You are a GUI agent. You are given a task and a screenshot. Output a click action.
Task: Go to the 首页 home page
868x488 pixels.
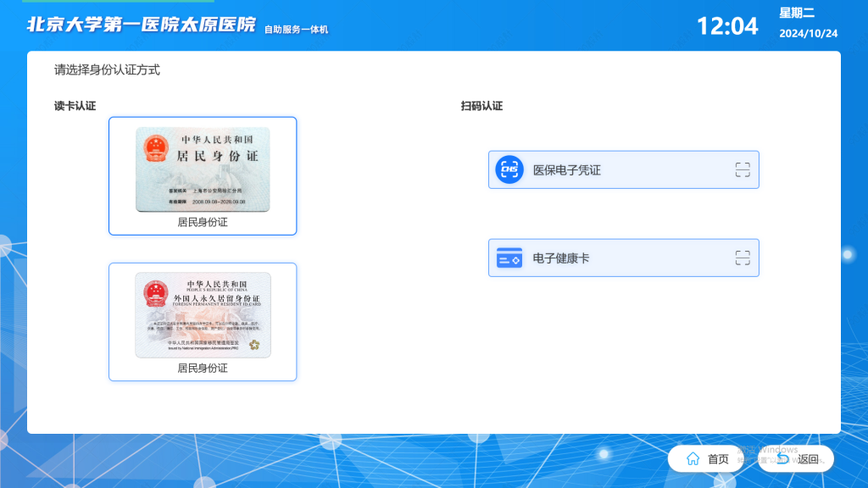point(706,458)
